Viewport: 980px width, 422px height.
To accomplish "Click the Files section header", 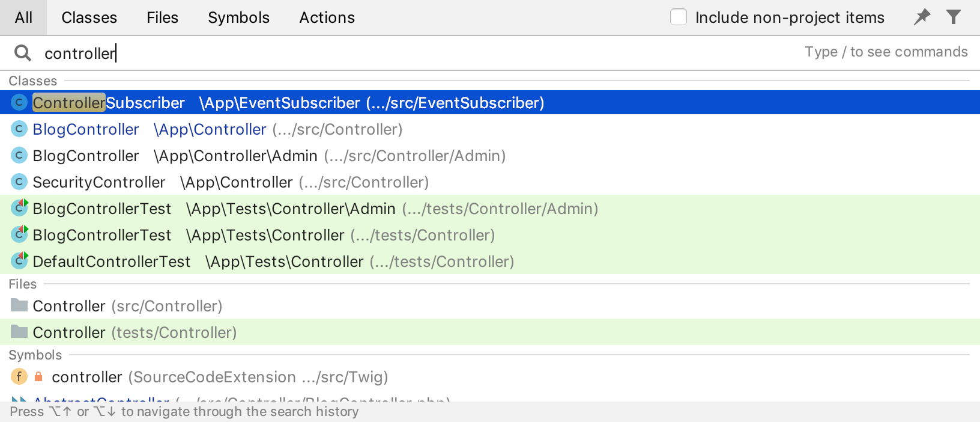I will (23, 284).
